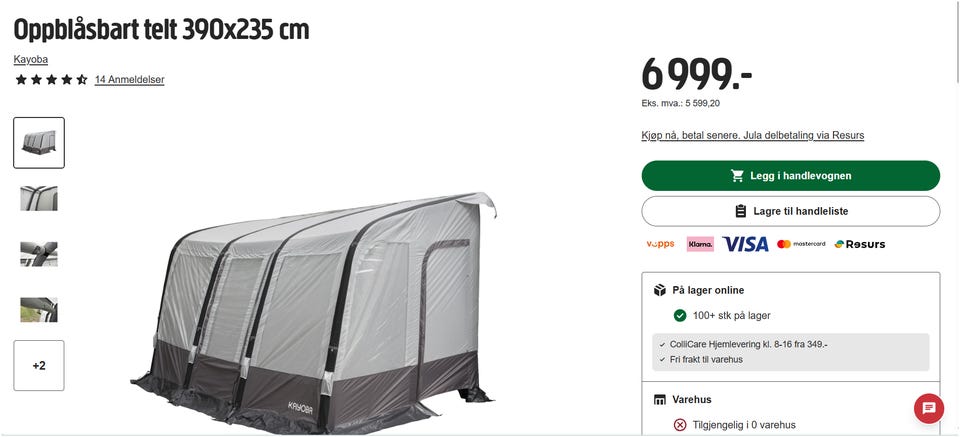Click the red unavailable warehouse icon
960x437 pixels.
680,425
